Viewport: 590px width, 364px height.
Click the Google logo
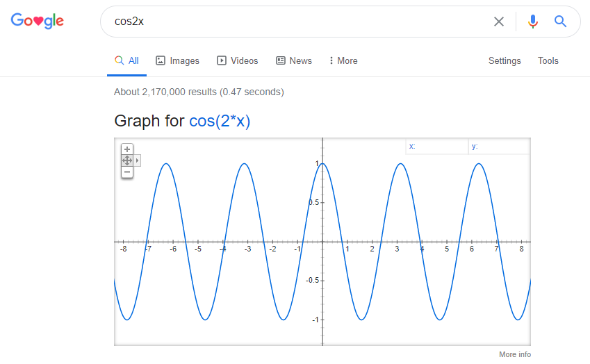(38, 21)
